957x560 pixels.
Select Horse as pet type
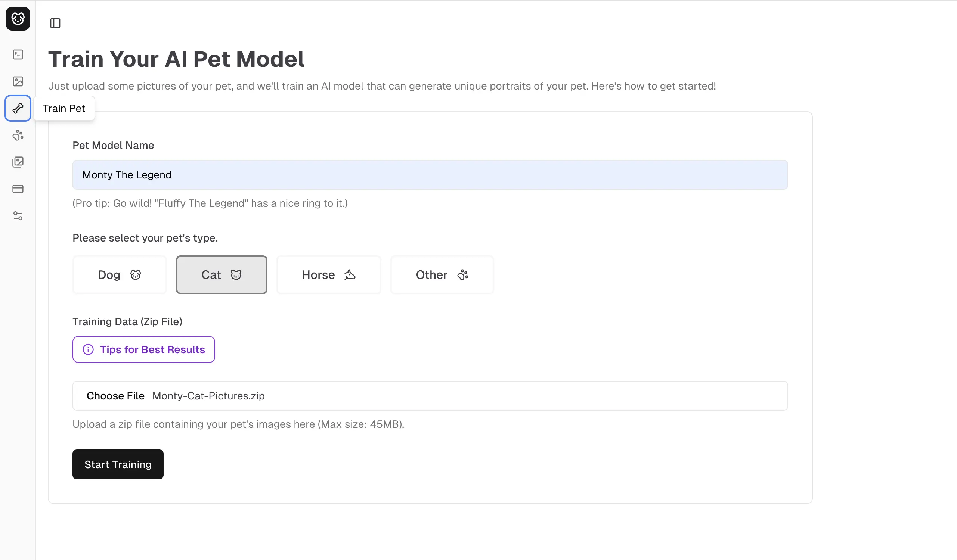pos(328,274)
